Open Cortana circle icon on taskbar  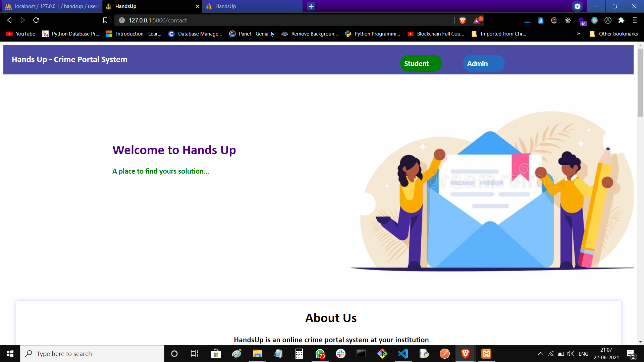click(174, 354)
